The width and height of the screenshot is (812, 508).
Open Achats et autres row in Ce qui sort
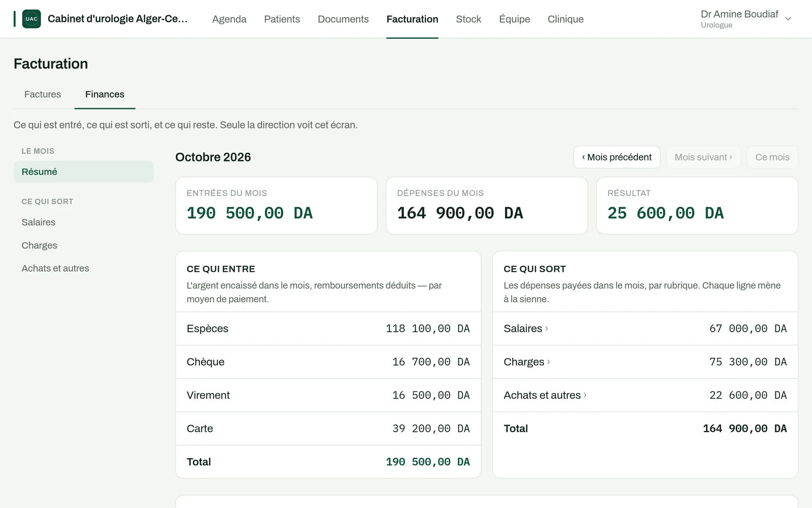pos(645,395)
